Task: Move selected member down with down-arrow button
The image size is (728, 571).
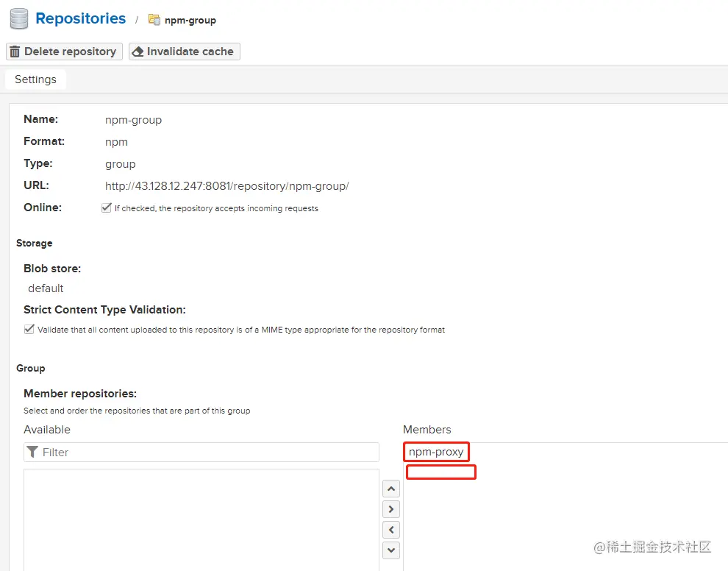Action: [x=391, y=550]
